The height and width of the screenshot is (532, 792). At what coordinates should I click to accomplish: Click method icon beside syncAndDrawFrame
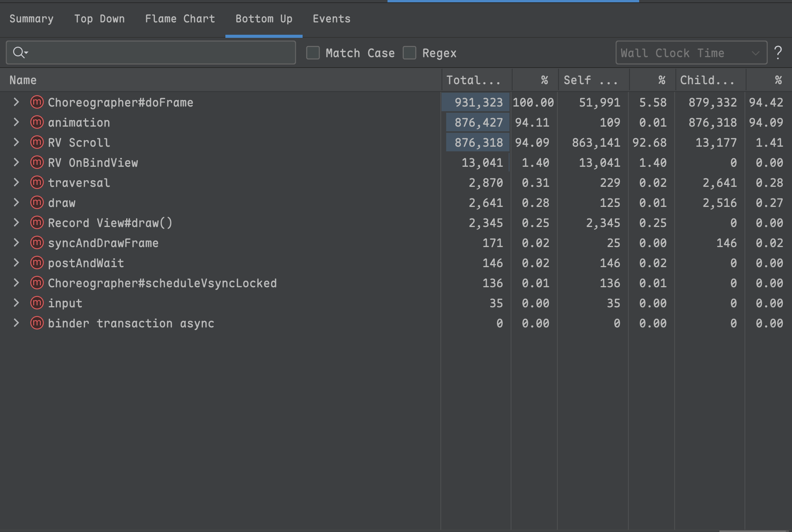(37, 243)
